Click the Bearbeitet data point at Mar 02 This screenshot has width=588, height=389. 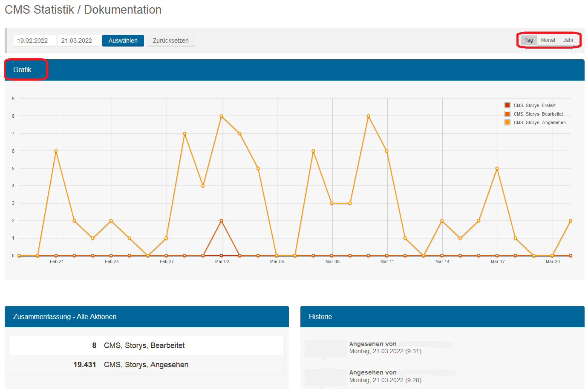click(221, 221)
